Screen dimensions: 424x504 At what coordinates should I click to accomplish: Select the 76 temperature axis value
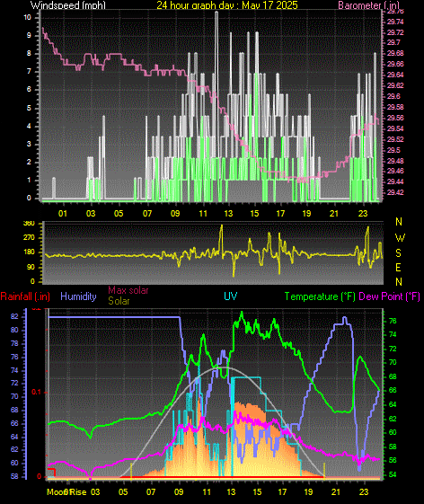(x=393, y=321)
